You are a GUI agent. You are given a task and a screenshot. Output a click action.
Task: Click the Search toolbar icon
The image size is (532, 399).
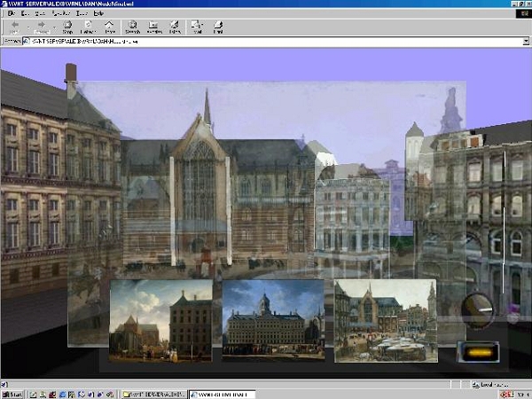point(132,25)
